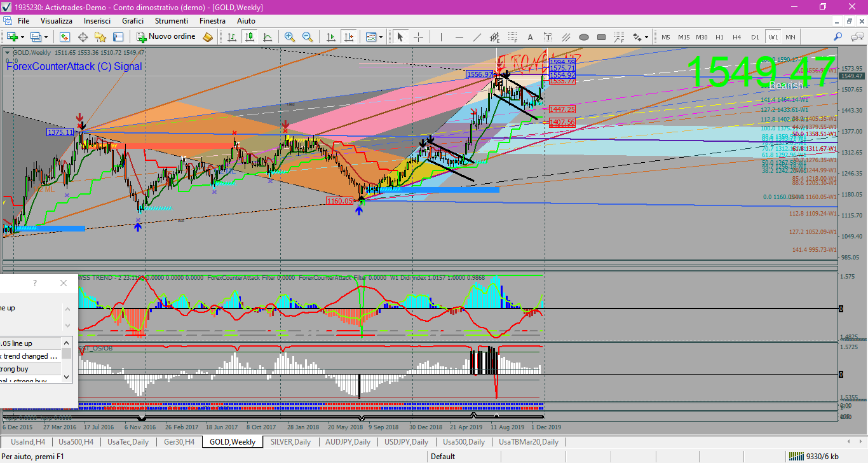
Task: Switch timeframe to M15
Action: [x=683, y=37]
